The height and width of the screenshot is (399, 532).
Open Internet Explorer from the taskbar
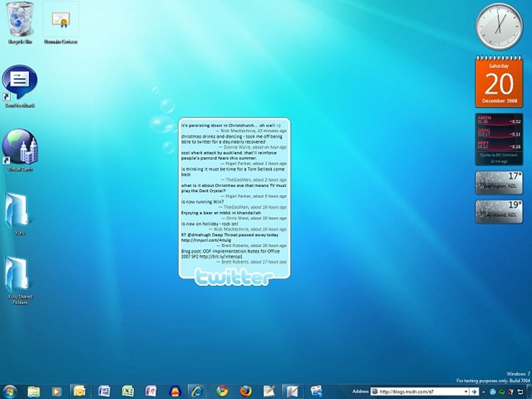[197, 391]
